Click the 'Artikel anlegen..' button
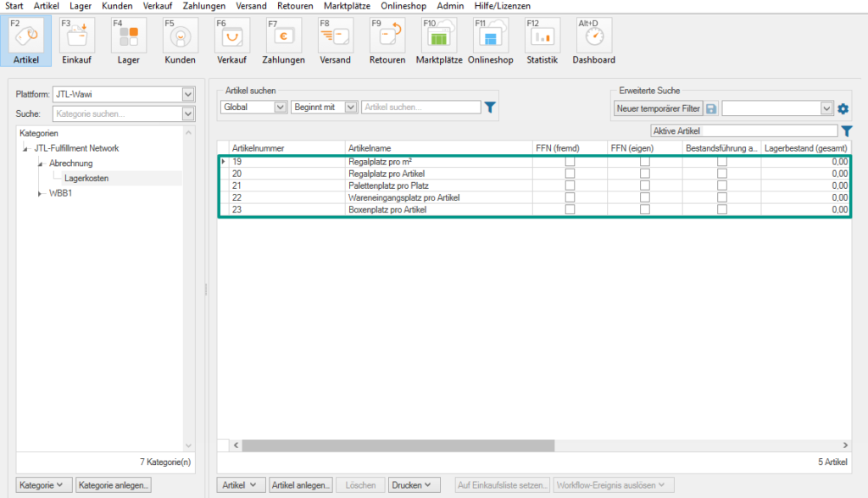868x498 pixels. click(x=300, y=485)
